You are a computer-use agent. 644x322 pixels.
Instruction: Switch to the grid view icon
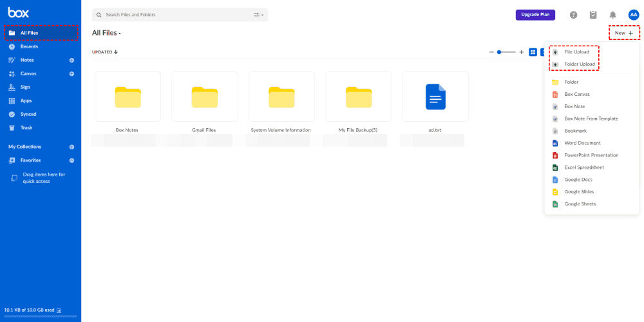tap(533, 52)
